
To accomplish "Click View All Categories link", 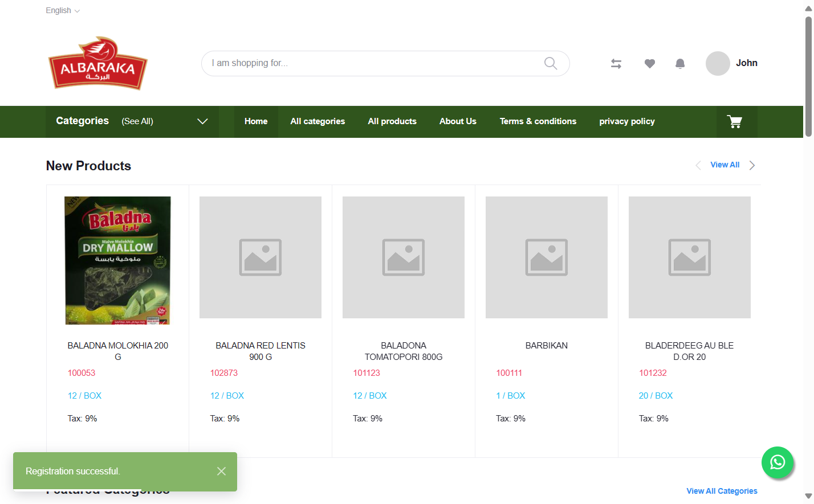I will (x=722, y=491).
